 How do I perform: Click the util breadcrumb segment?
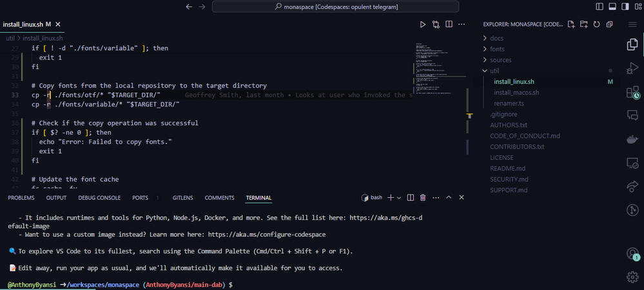click(10, 38)
